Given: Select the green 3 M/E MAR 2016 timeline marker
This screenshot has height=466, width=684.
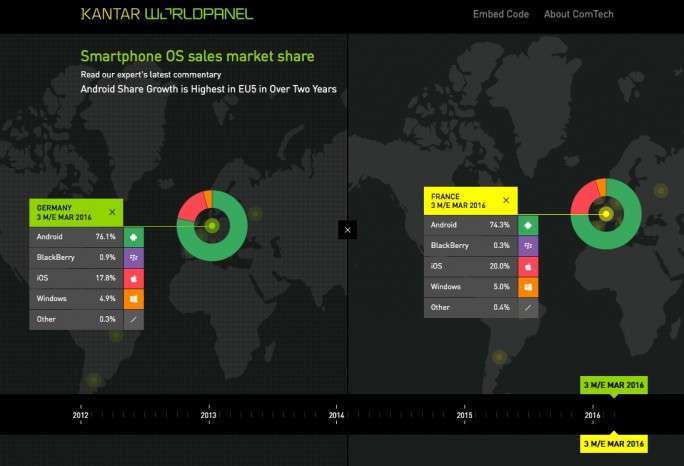Looking at the screenshot, I should pyautogui.click(x=614, y=385).
